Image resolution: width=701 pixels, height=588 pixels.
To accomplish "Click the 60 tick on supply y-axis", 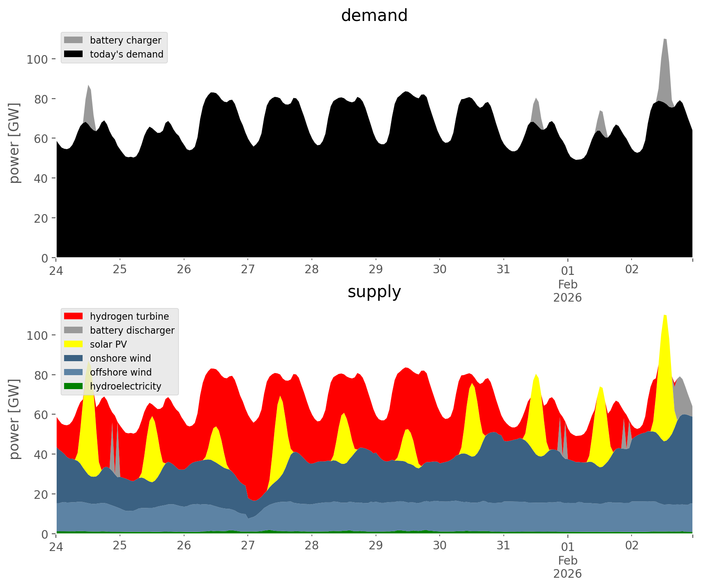I will point(42,415).
